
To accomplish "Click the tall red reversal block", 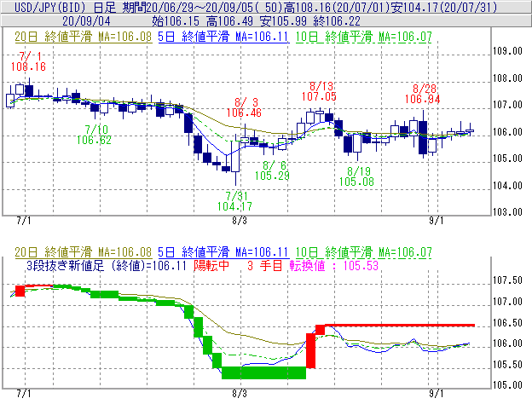I will [x=311, y=351].
